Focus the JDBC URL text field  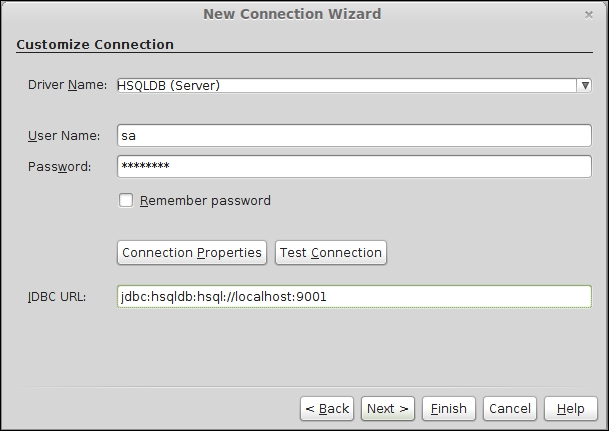point(354,297)
